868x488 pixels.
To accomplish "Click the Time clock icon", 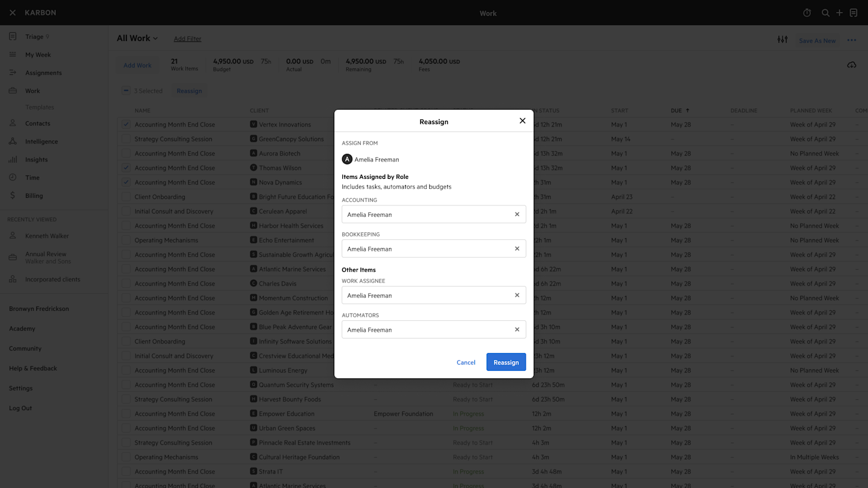I will tap(13, 177).
